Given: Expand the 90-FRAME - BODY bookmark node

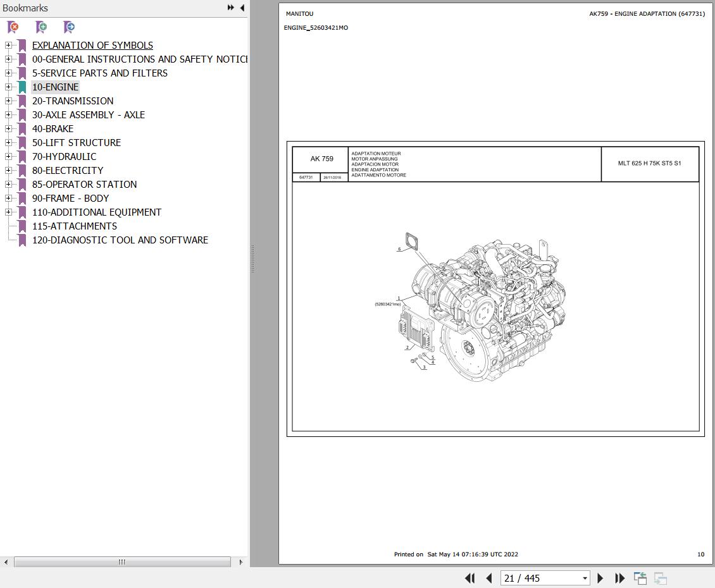Looking at the screenshot, I should click(x=8, y=199).
